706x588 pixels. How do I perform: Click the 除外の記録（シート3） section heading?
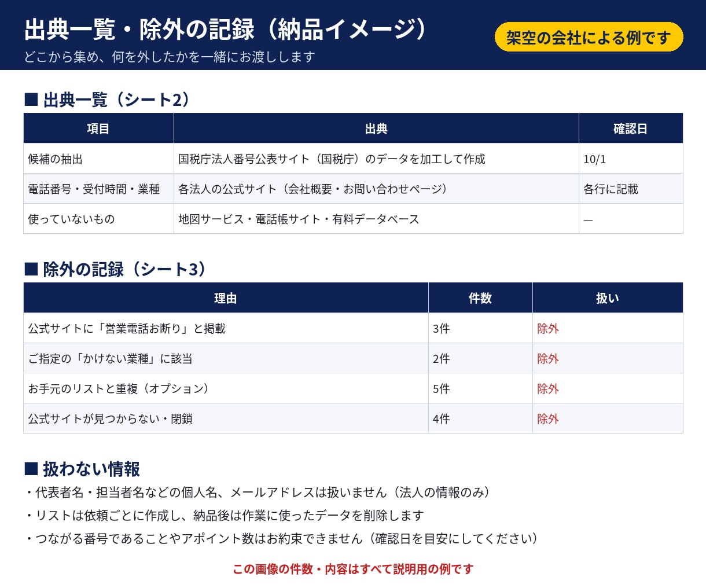(116, 269)
